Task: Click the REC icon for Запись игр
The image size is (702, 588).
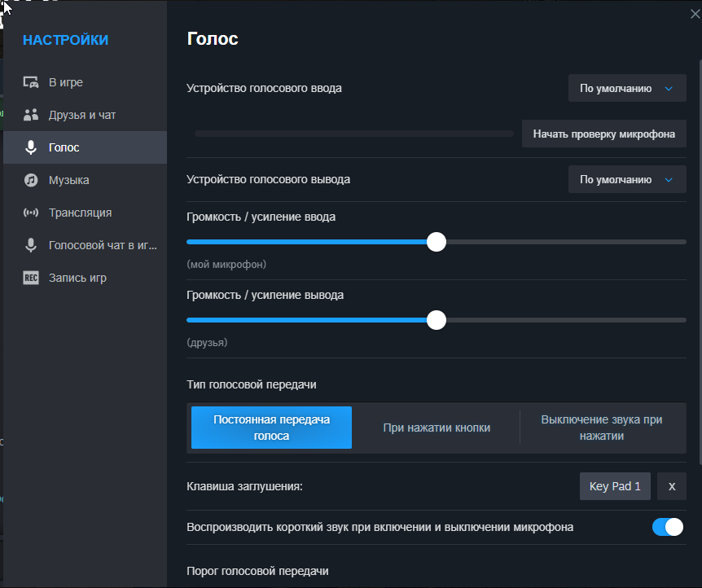Action: 31,278
